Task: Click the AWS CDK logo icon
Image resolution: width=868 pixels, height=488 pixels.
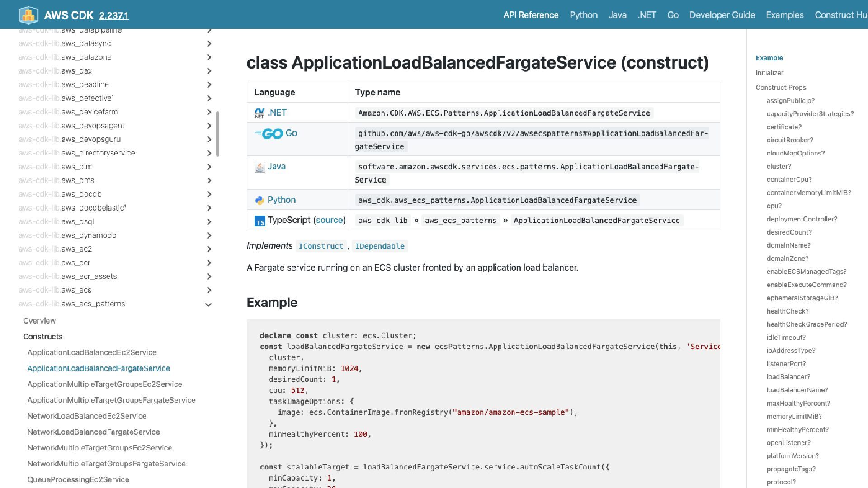Action: (x=28, y=15)
